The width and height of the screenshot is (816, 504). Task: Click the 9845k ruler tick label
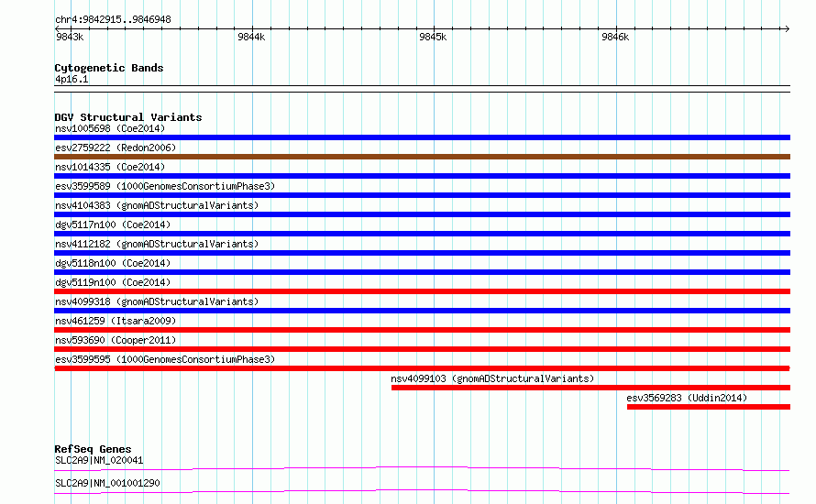(x=433, y=37)
